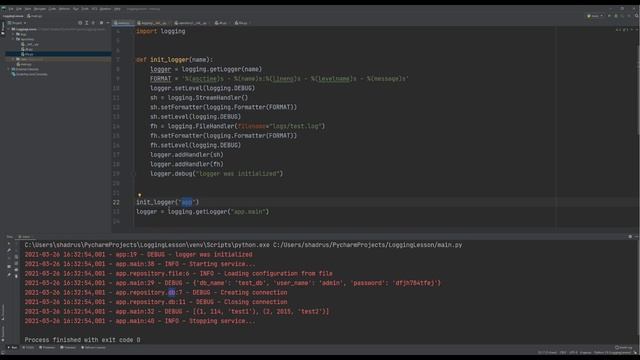This screenshot has width=640, height=360.
Task: Open the Refactor menu
Action: (64, 9)
